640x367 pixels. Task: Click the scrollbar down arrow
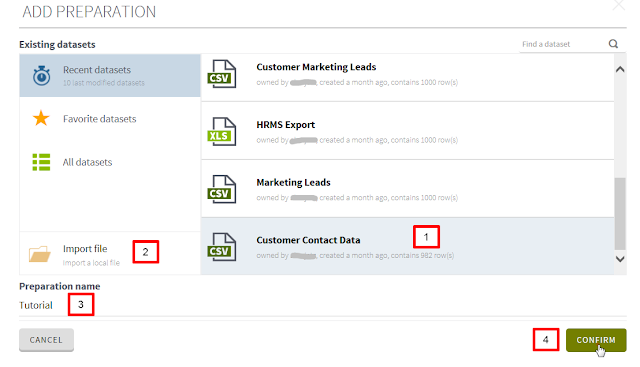pos(620,259)
